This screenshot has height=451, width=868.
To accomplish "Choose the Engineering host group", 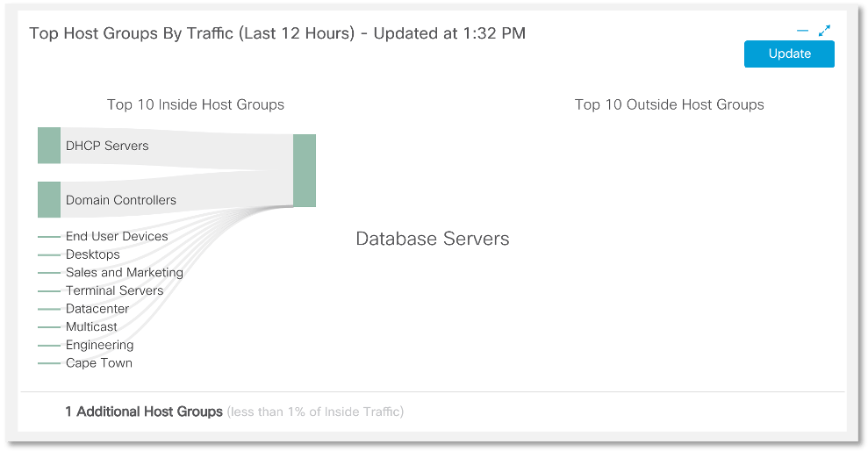I will tap(99, 345).
